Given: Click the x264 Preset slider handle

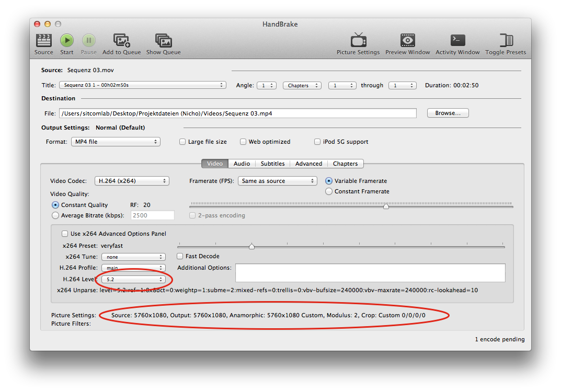Looking at the screenshot, I should (x=251, y=246).
